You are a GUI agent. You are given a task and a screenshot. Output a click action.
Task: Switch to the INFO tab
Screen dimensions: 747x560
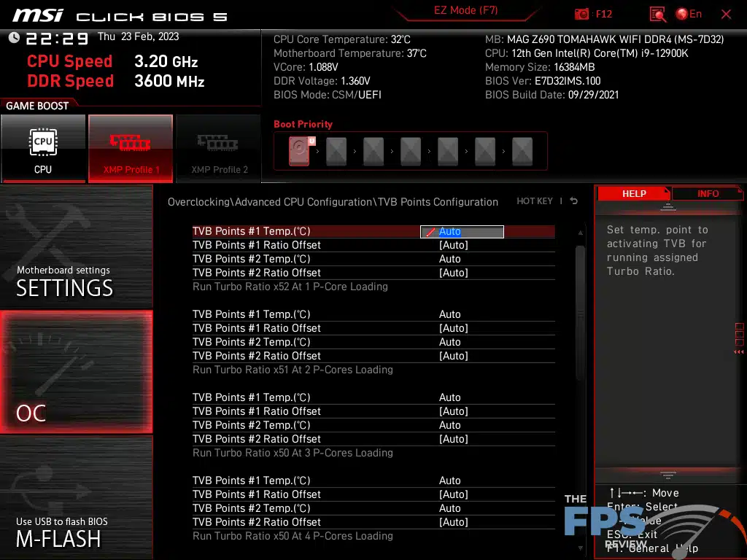pos(708,193)
